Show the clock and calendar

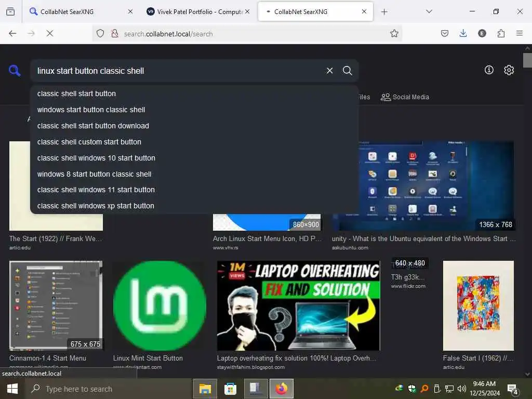(485, 389)
